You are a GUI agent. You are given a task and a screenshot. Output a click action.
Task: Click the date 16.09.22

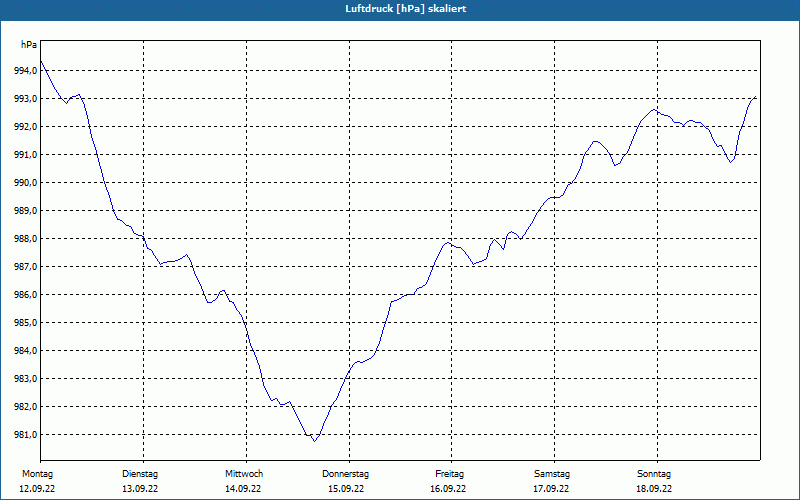coord(448,489)
